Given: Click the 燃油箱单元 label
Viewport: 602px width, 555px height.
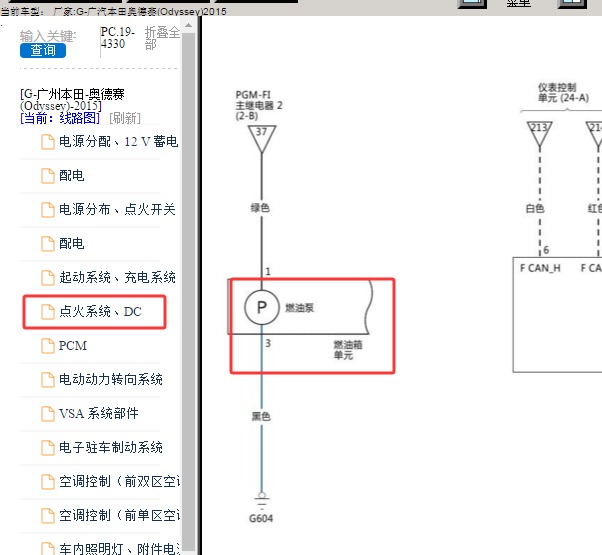Looking at the screenshot, I should pos(348,350).
